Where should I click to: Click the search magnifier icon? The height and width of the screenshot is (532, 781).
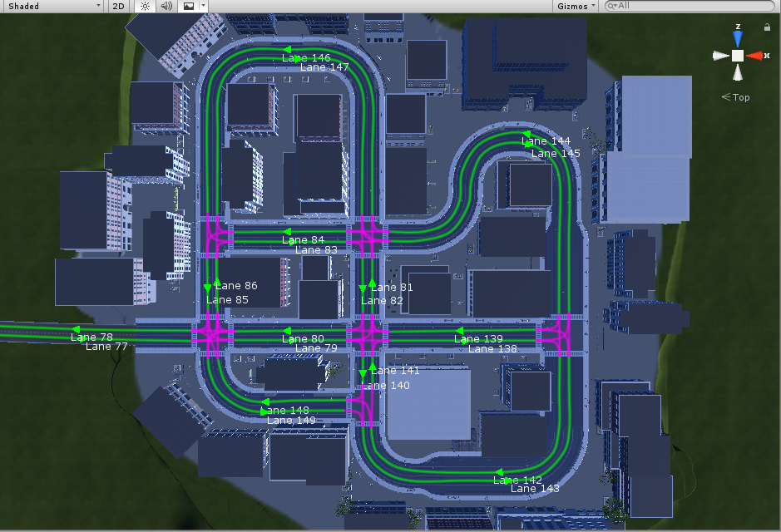click(x=613, y=6)
